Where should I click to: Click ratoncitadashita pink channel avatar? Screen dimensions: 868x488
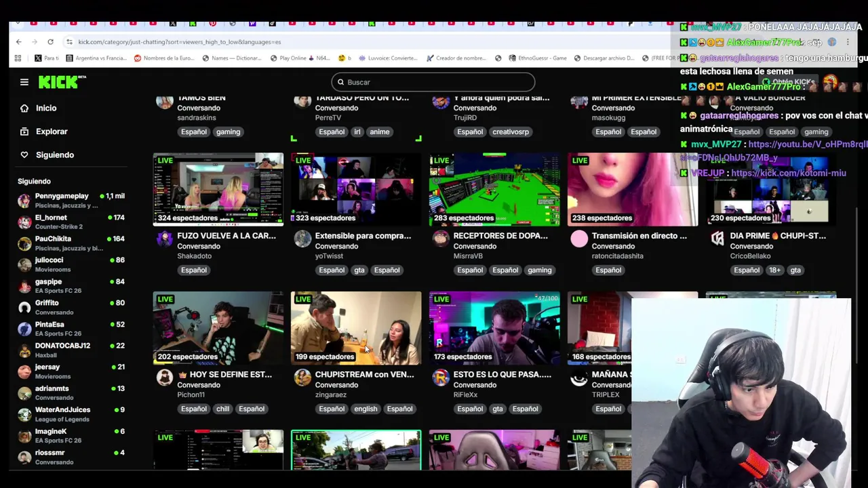579,239
